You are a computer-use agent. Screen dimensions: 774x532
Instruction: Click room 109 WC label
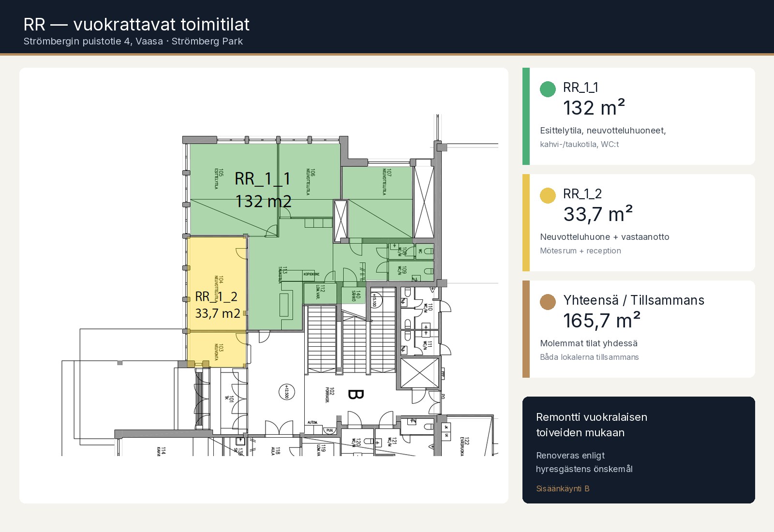(402, 270)
